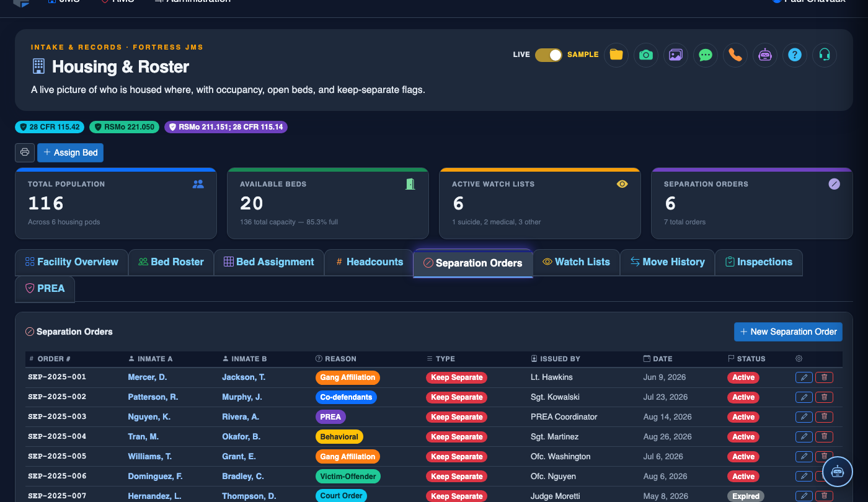
Task: Click inmate Patterson, R. link
Action: coord(153,397)
